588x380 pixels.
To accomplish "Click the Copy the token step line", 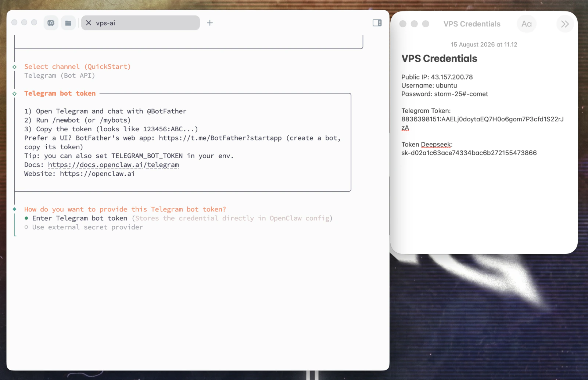I will (111, 129).
